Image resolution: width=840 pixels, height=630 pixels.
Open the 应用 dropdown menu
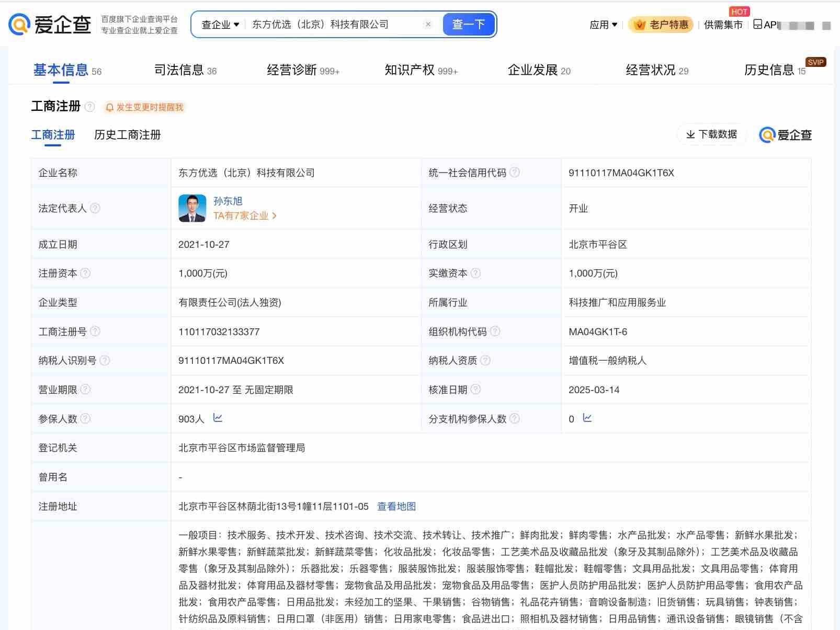click(x=603, y=25)
